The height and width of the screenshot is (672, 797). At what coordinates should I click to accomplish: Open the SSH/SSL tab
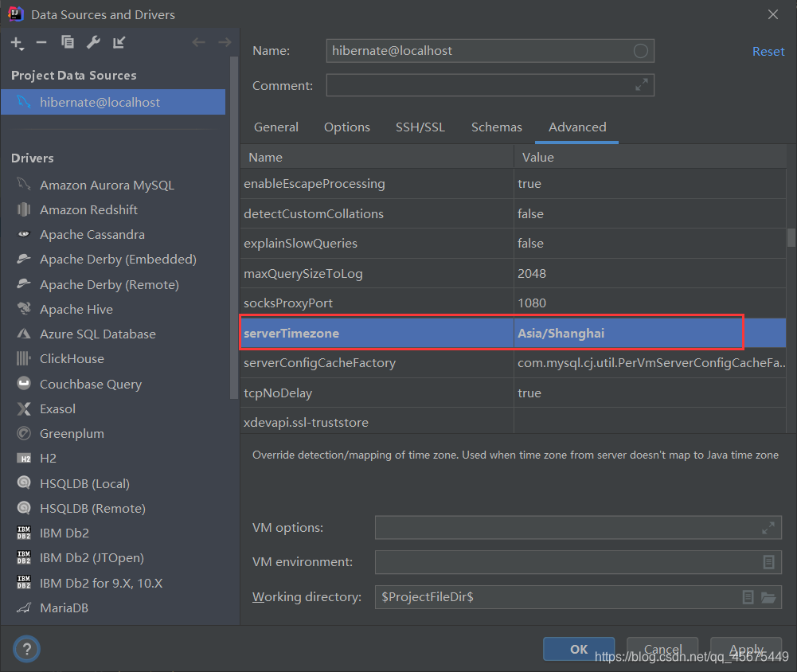click(x=420, y=127)
